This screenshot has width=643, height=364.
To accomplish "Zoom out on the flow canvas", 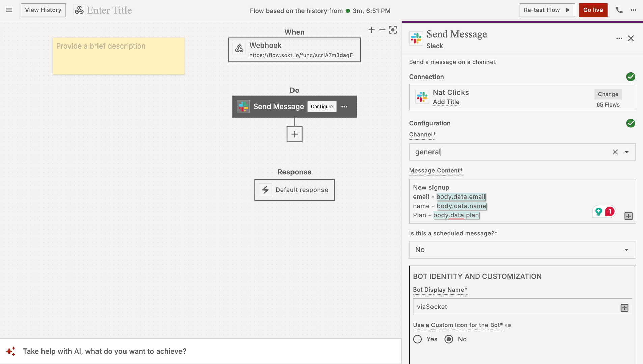I will (382, 30).
